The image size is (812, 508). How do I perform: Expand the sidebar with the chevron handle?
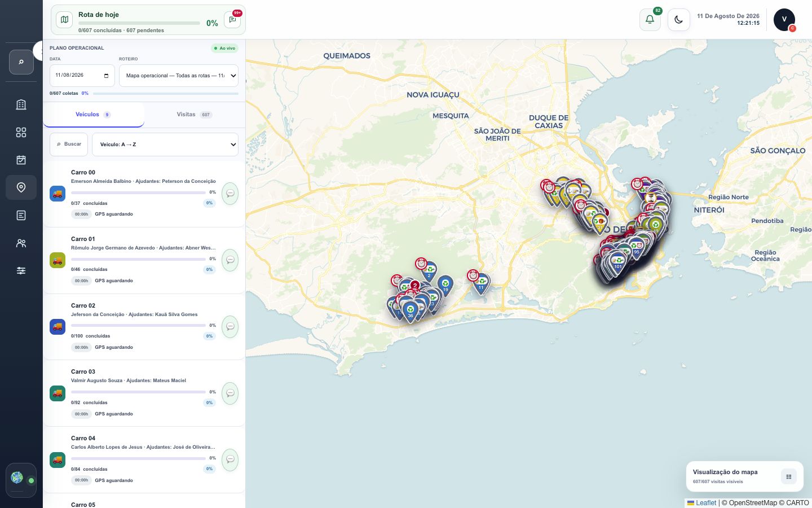[x=39, y=51]
